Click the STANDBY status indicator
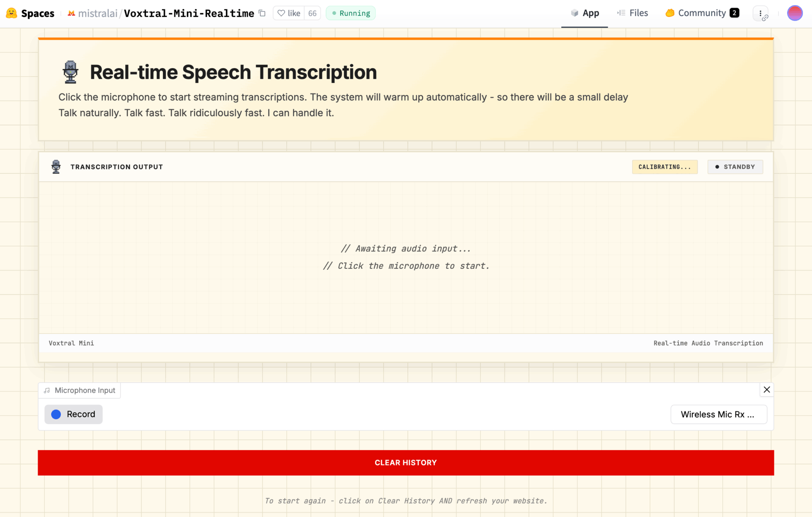Image resolution: width=812 pixels, height=517 pixels. coord(735,167)
